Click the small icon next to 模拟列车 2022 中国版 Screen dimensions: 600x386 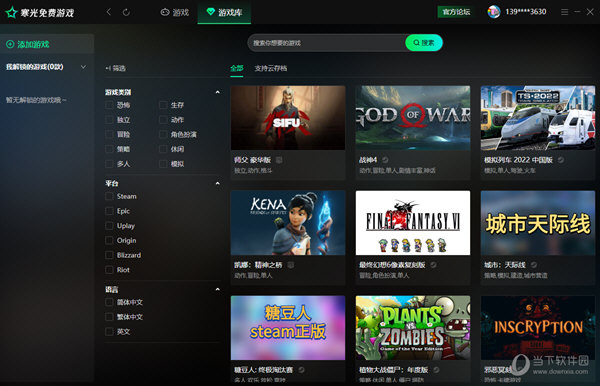pos(561,160)
